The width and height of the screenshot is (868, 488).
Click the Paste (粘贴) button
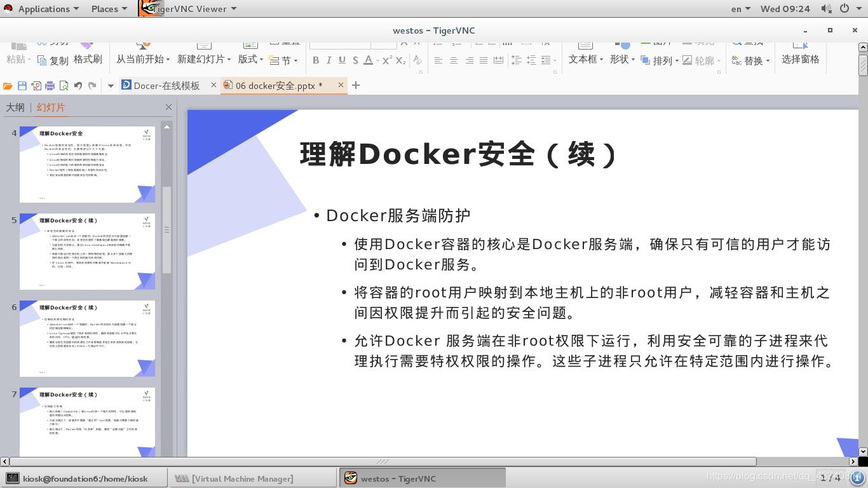pyautogui.click(x=18, y=59)
